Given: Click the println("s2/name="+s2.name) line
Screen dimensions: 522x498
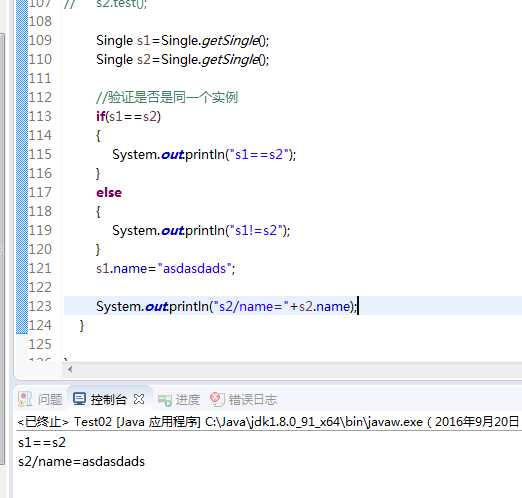Looking at the screenshot, I should click(x=227, y=306).
